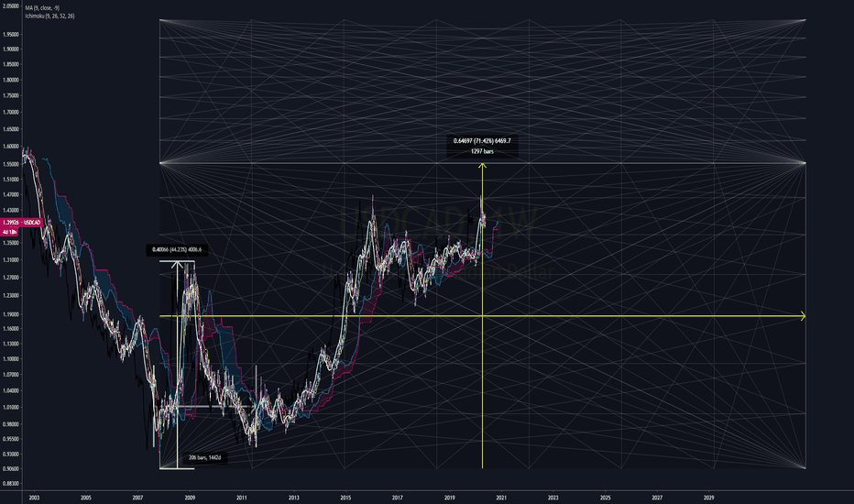Click the 1.19000 price axis label
This screenshot has height=504, width=854.
click(x=11, y=314)
